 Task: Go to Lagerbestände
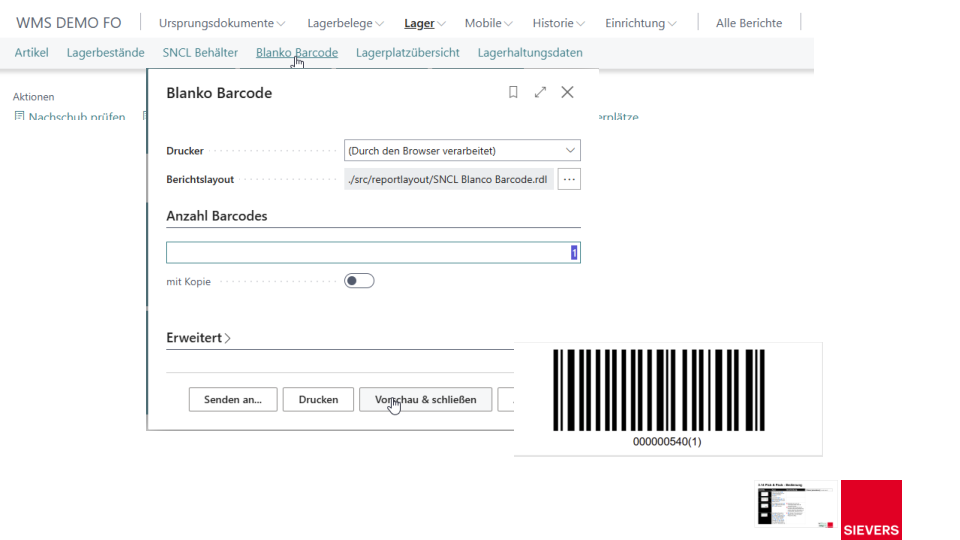[105, 53]
